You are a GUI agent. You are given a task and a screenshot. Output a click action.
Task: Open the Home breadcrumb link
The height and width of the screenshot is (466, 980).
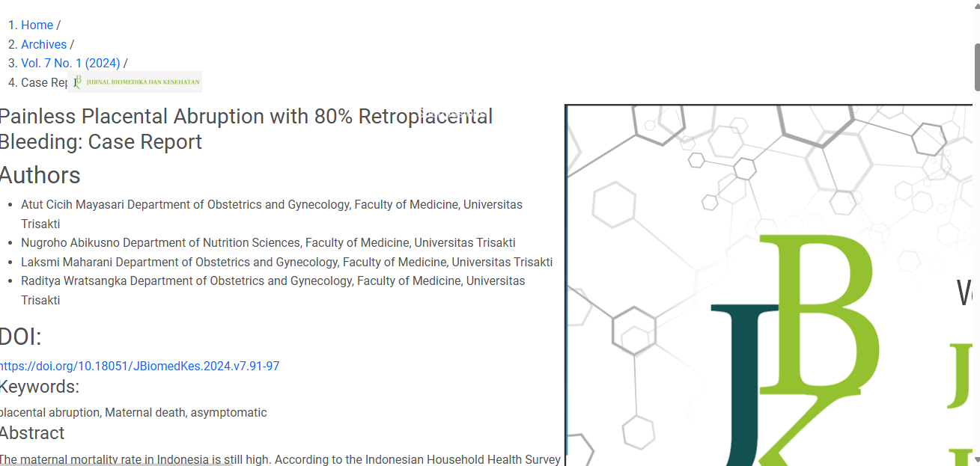coord(37,25)
